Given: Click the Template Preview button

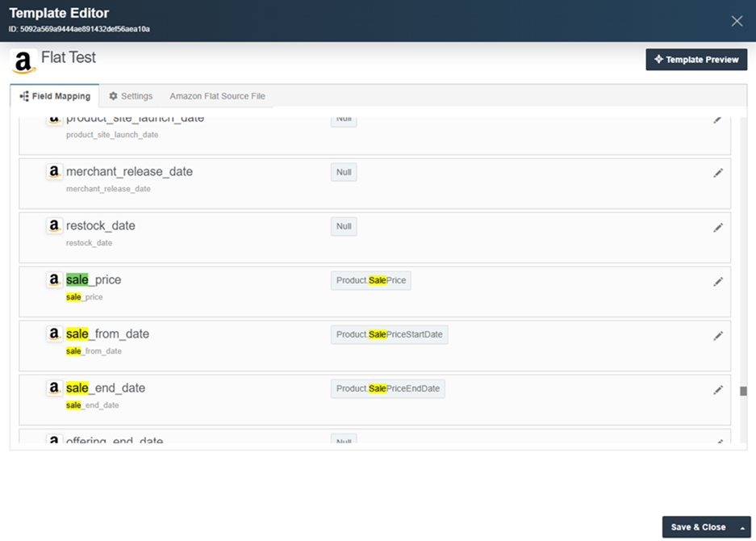Looking at the screenshot, I should 696,60.
